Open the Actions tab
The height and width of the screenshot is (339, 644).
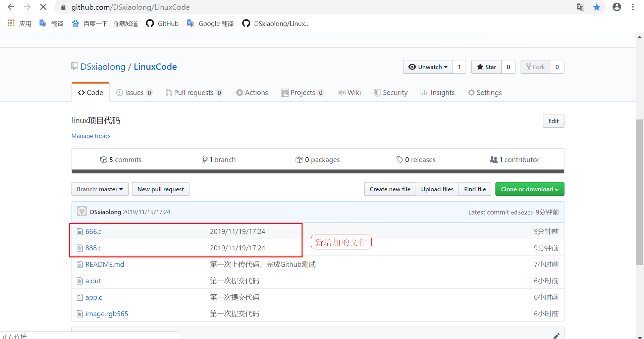[x=252, y=93]
